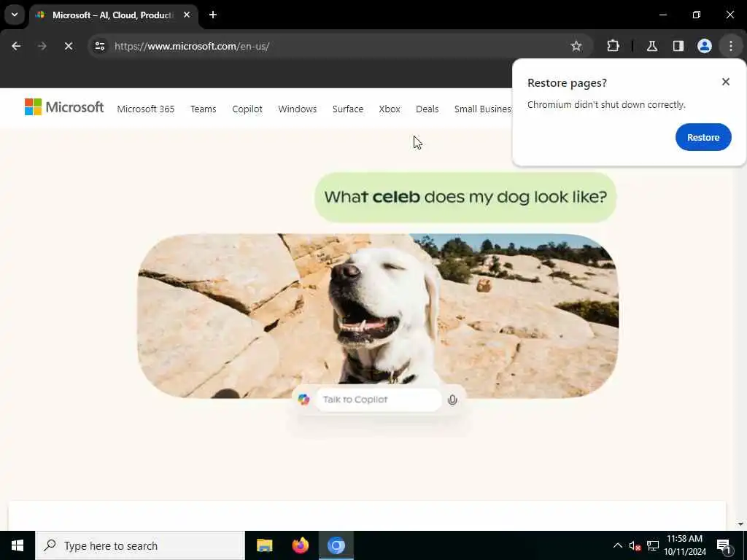Screen dimensions: 747x560
Task: Open Small Business nav link
Action: click(483, 109)
